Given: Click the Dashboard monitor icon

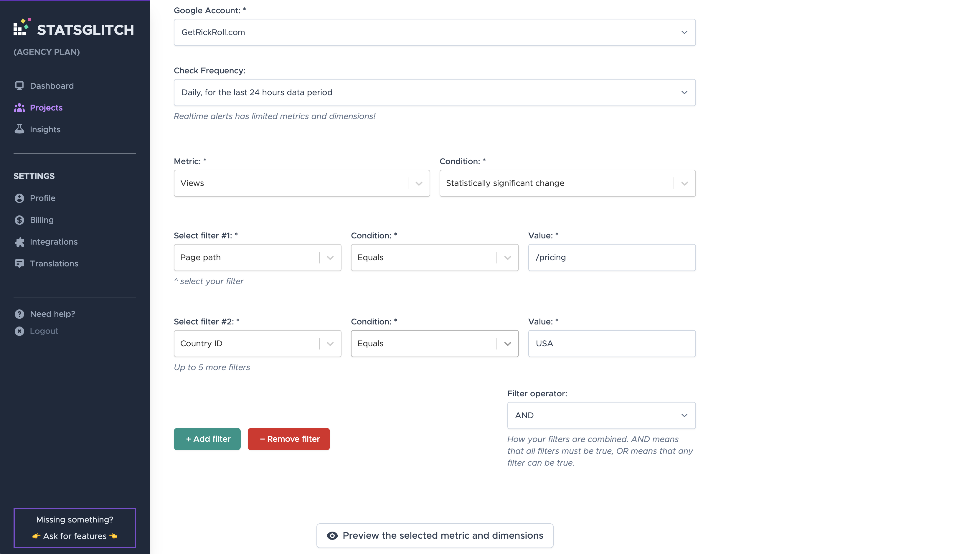Looking at the screenshot, I should (x=19, y=86).
